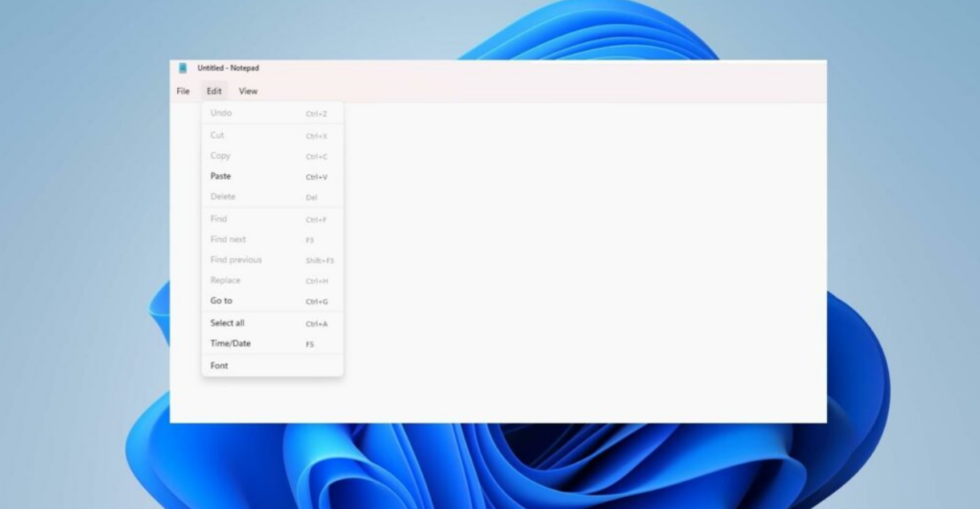Insert Time/Date from the Edit menu
Viewport: 980px width, 509px height.
coord(273,343)
